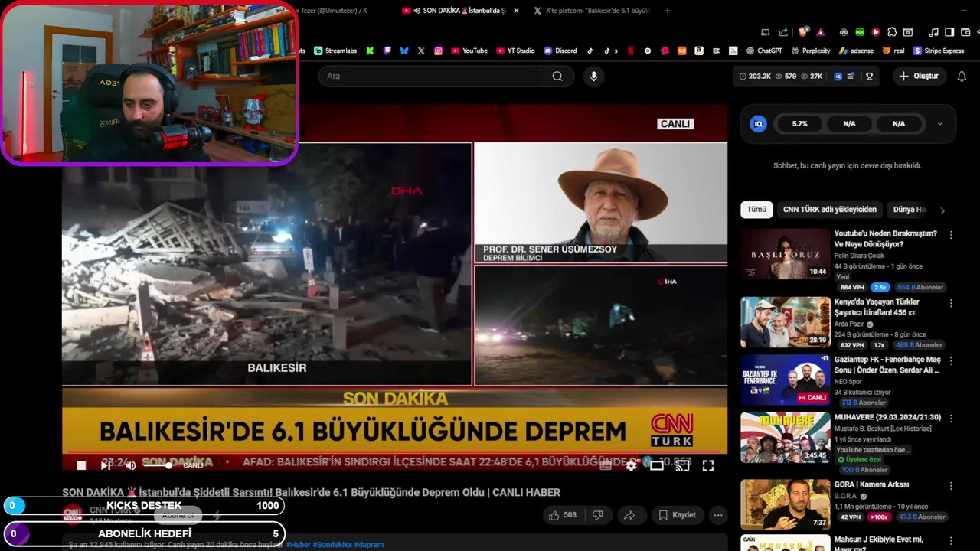Start voice search with the microphone icon
Viewport: 980px width, 551px height.
point(593,76)
